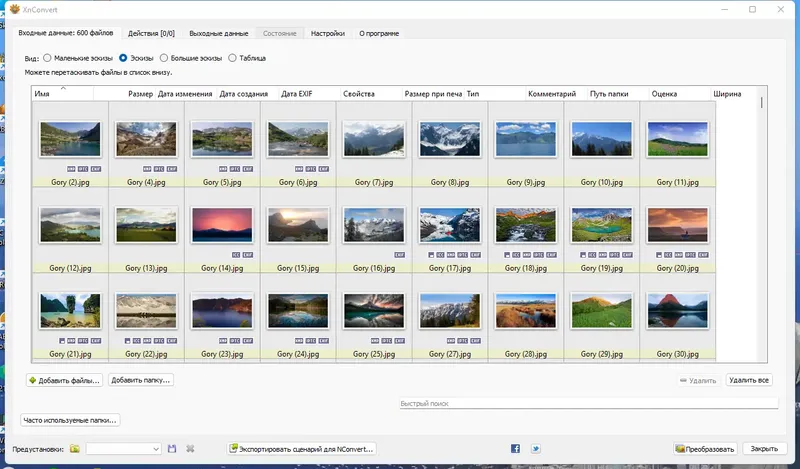Screen dimensions: 800x469
Task: Click the presets folder icon
Action: (75, 449)
